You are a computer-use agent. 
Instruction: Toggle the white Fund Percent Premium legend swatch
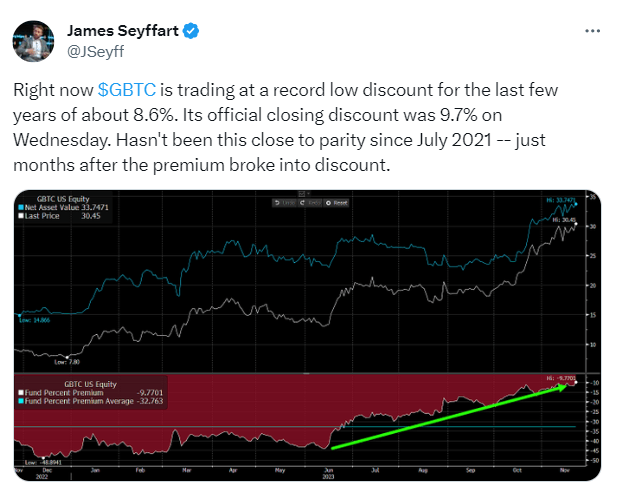point(19,394)
